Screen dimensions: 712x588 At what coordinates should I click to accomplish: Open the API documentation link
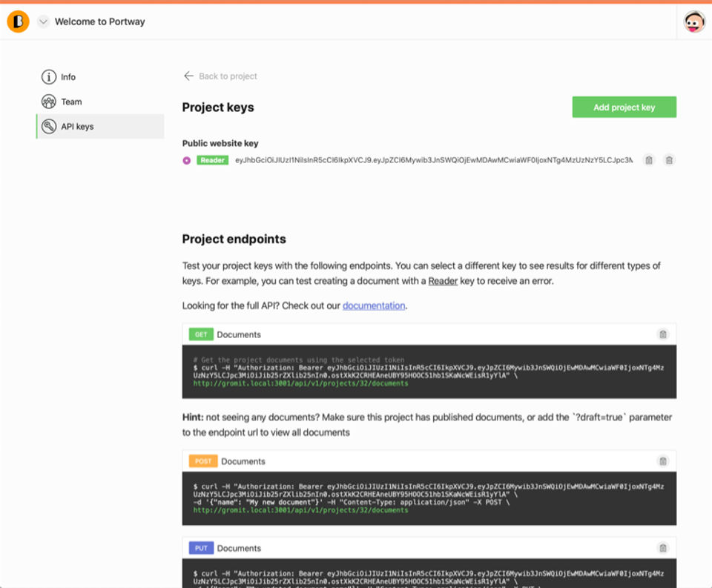tap(374, 305)
